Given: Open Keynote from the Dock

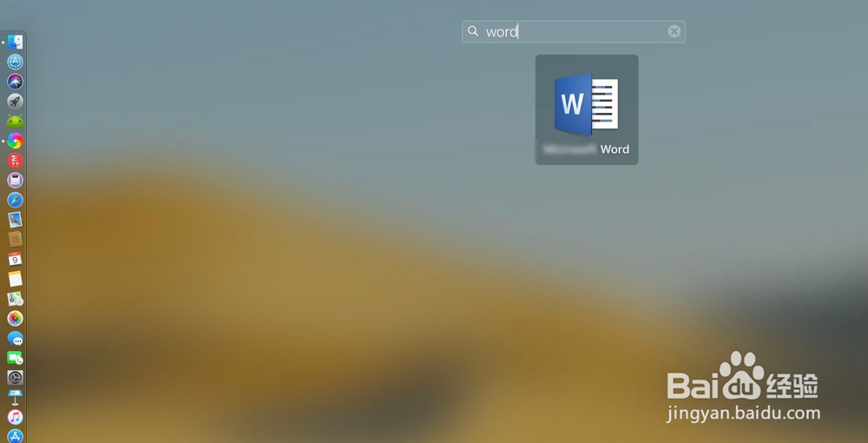Looking at the screenshot, I should (15, 398).
